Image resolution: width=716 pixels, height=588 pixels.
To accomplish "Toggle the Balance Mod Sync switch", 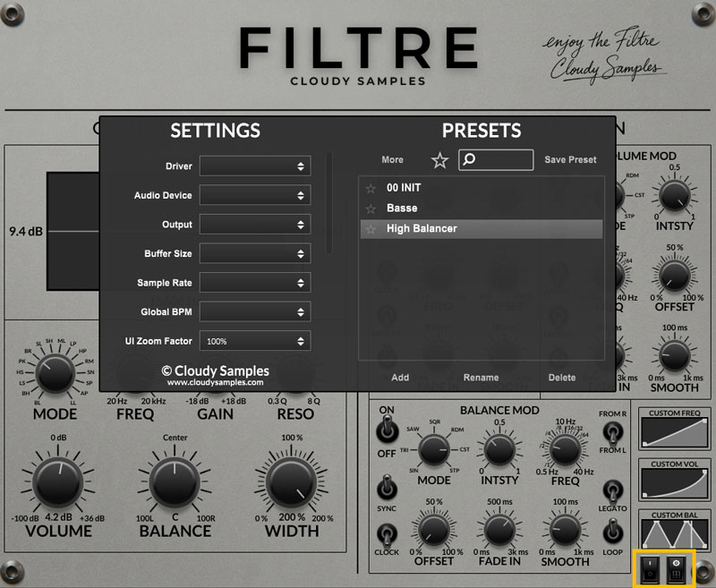I will [387, 487].
